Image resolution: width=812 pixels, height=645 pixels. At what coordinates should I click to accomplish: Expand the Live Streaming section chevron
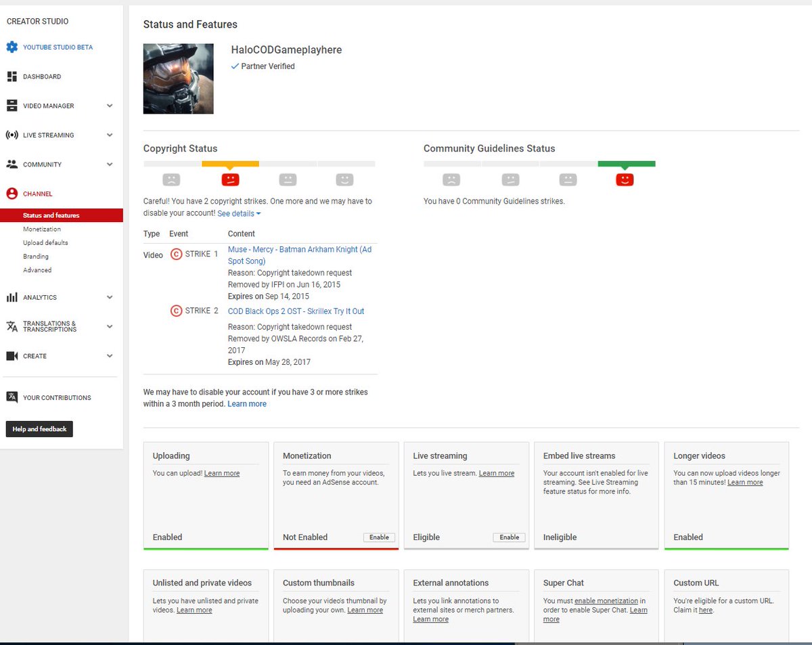click(110, 135)
